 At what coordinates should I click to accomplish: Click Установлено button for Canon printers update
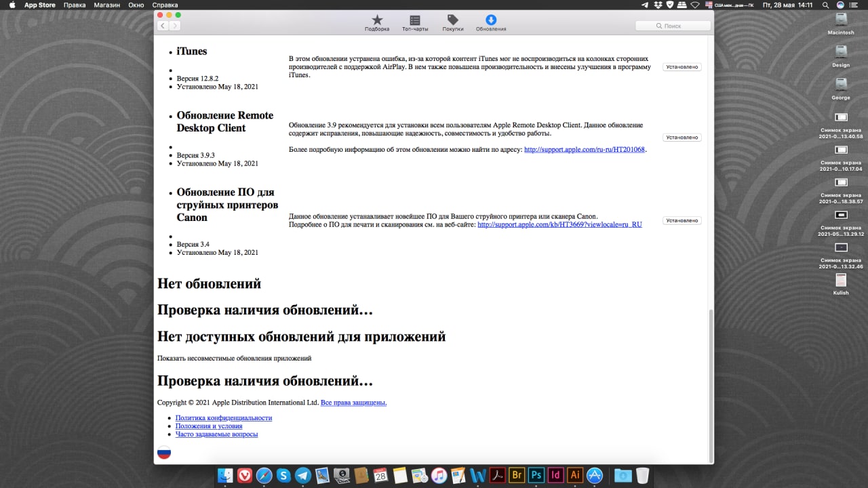[682, 220]
